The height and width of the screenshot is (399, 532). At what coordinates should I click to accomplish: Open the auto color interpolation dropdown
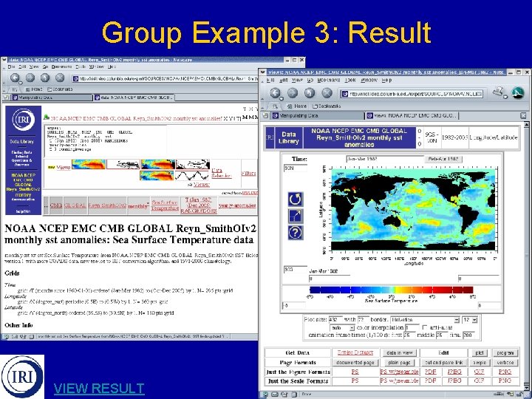(x=342, y=328)
